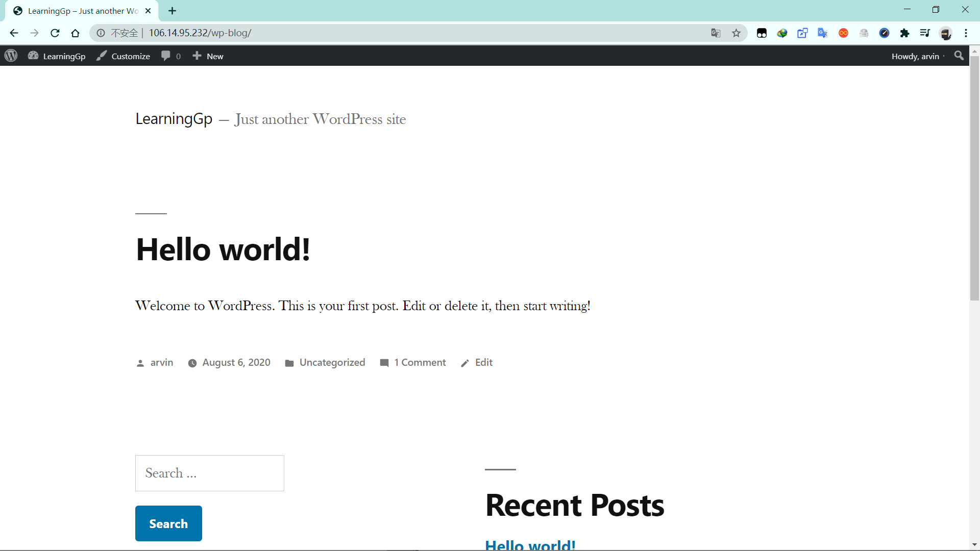Click the browser home icon
The width and height of the screenshot is (980, 551).
75,33
